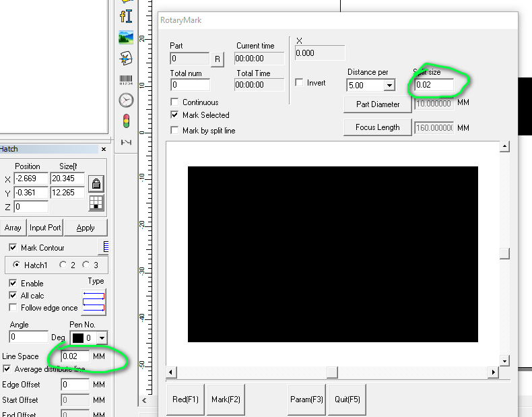Select the traffic light input port tool
The image size is (532, 417).
click(126, 121)
